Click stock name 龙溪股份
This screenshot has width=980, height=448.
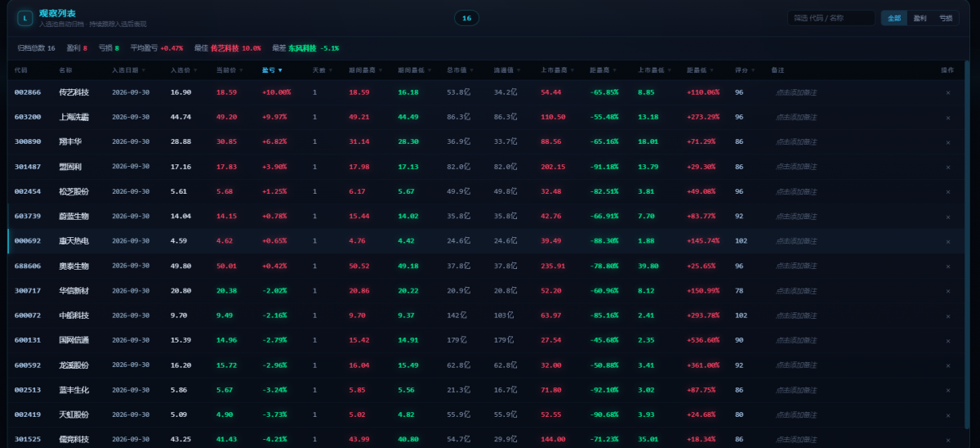click(74, 365)
